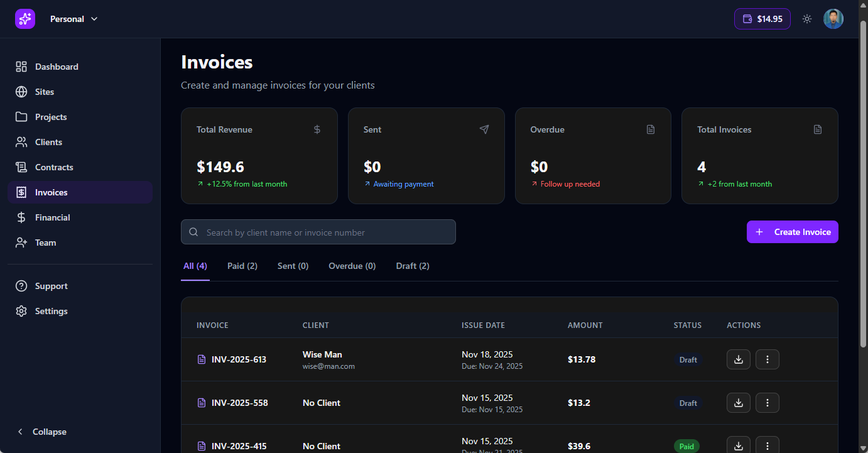This screenshot has width=868, height=453.
Task: Switch to the Draft (2) tab
Action: pos(412,266)
